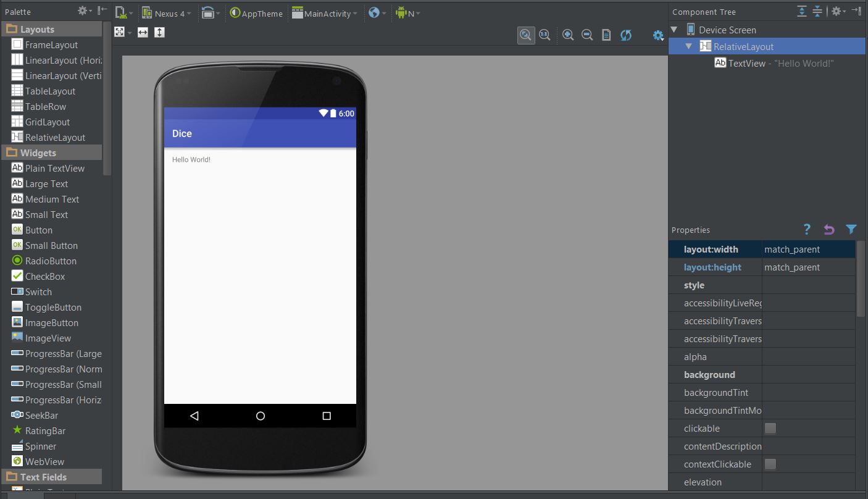Viewport: 868px width, 499px height.
Task: Collapse the Device Screen tree node
Action: (x=674, y=30)
